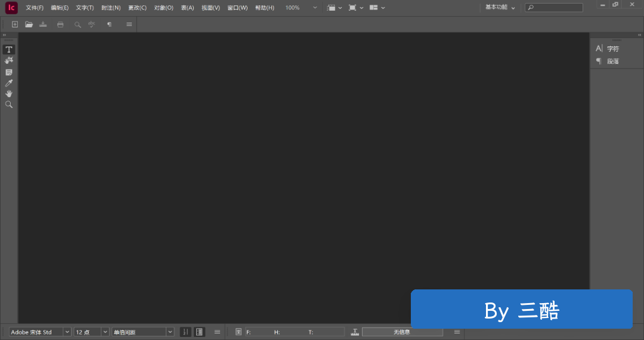
Task: Select the Zoom magnifier tool in left toolbox
Action: (x=8, y=105)
